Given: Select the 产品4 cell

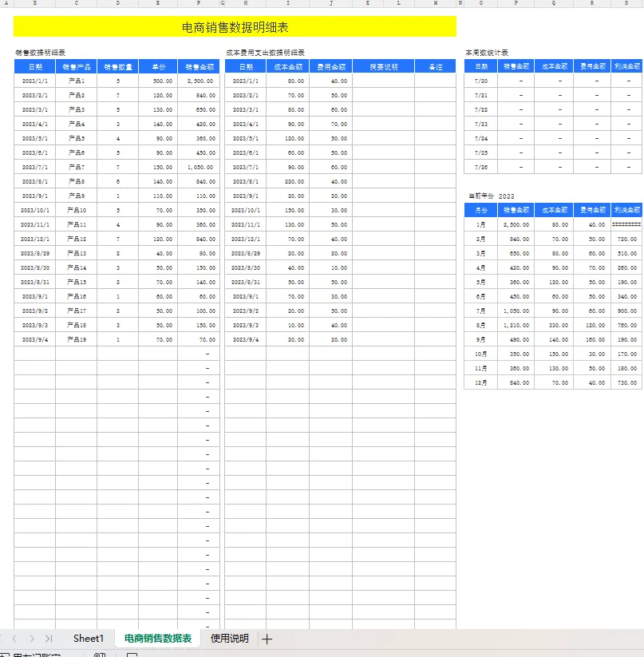Looking at the screenshot, I should pos(76,124).
